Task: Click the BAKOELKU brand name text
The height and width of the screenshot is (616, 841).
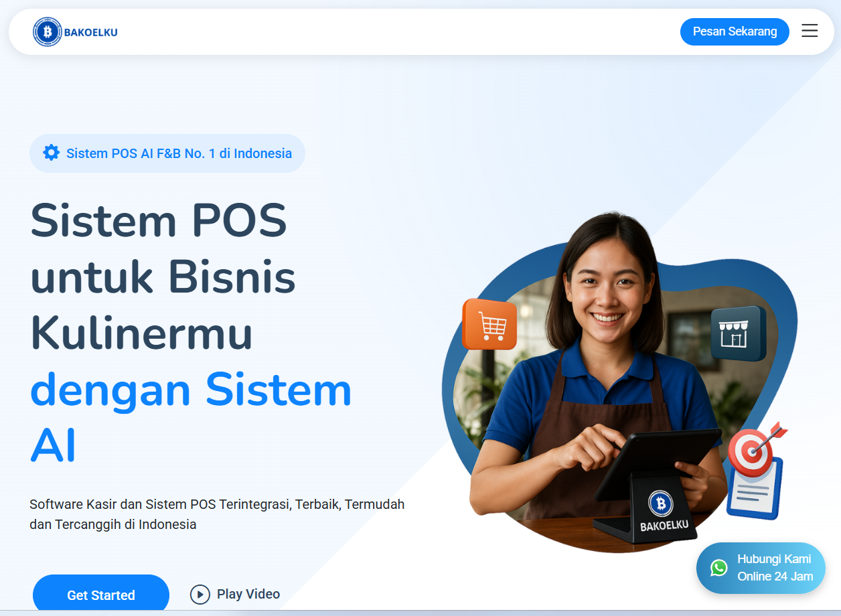Action: (x=91, y=32)
